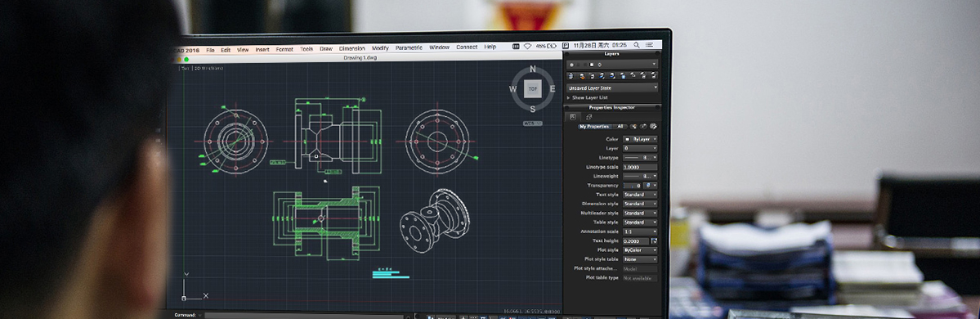Viewport: 980px width, 319px height.
Task: Open the Plot style ByColor dropdown
Action: (640, 249)
